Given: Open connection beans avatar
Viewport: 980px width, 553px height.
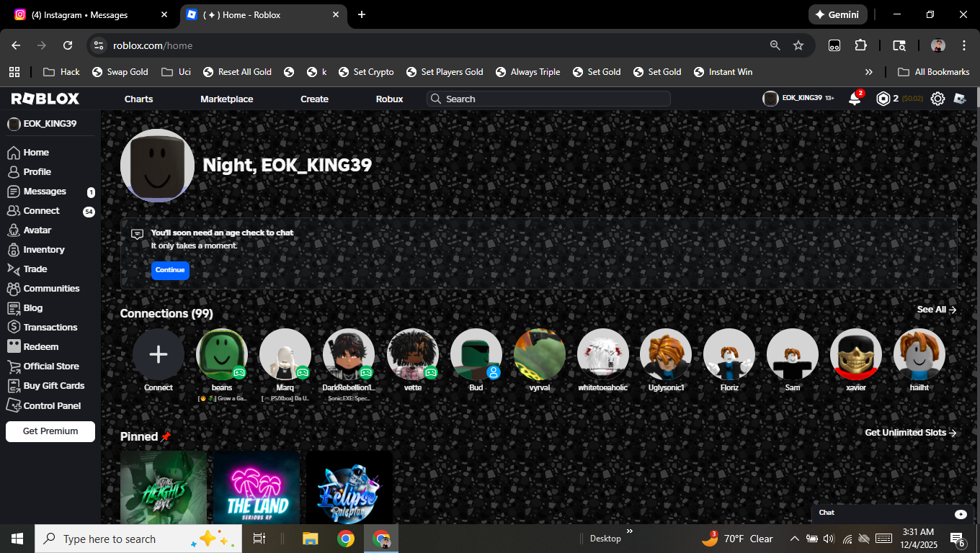Looking at the screenshot, I should point(222,354).
